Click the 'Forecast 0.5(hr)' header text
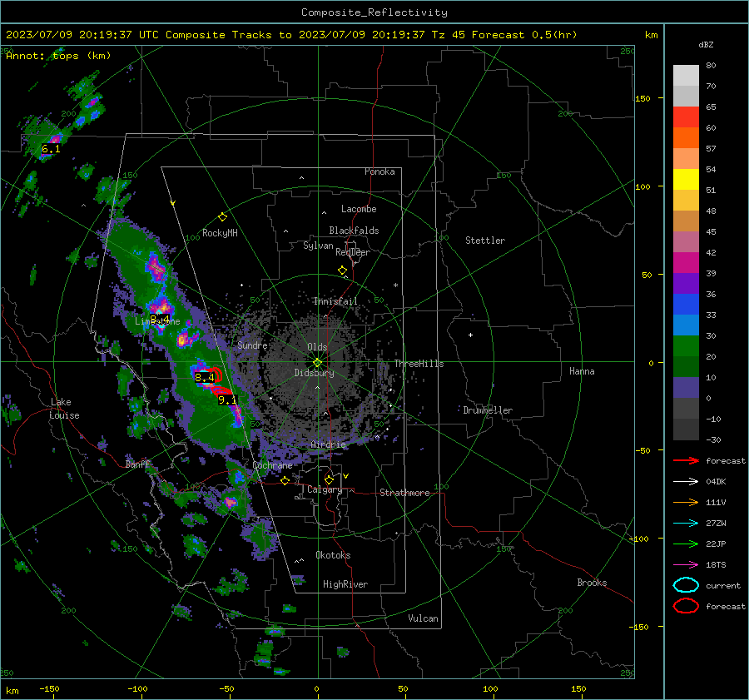This screenshot has width=749, height=700. [524, 35]
